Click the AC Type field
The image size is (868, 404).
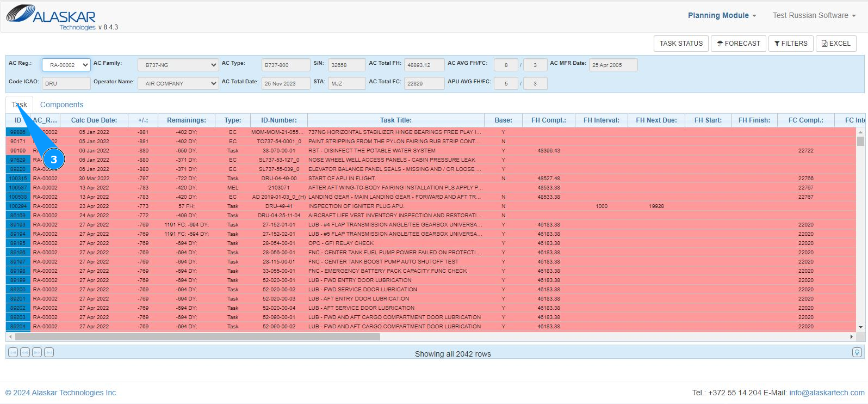click(x=286, y=65)
